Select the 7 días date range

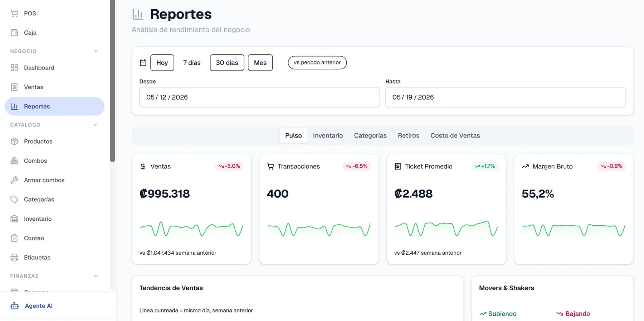pyautogui.click(x=192, y=63)
